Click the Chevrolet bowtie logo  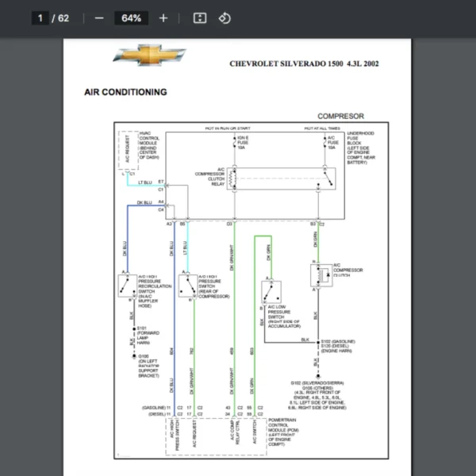[x=149, y=56]
